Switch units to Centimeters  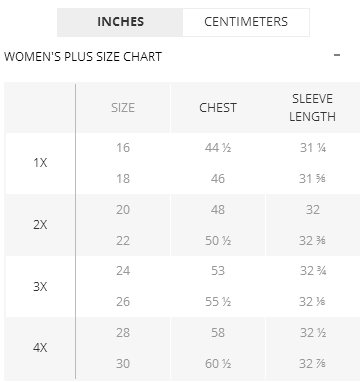click(246, 22)
